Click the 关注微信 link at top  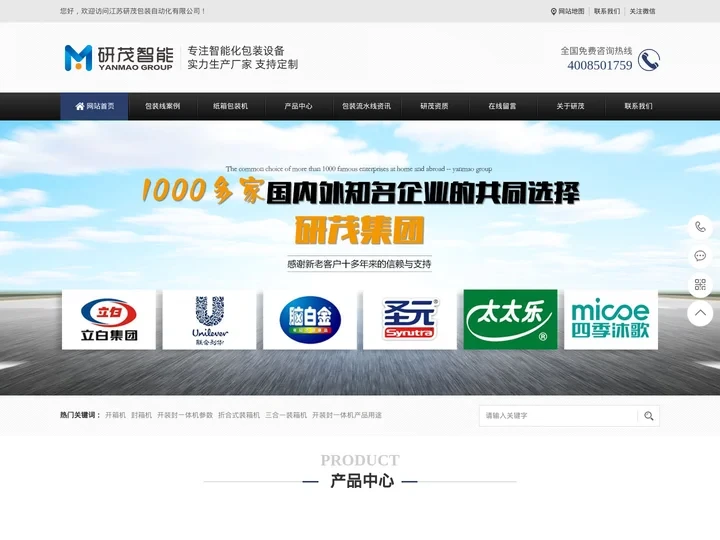(642, 11)
